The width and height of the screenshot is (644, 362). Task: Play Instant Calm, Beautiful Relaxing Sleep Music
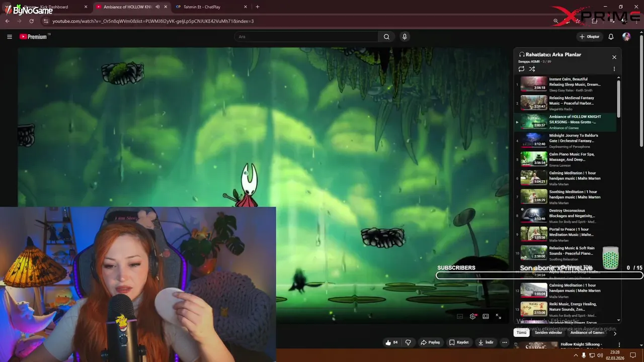566,84
